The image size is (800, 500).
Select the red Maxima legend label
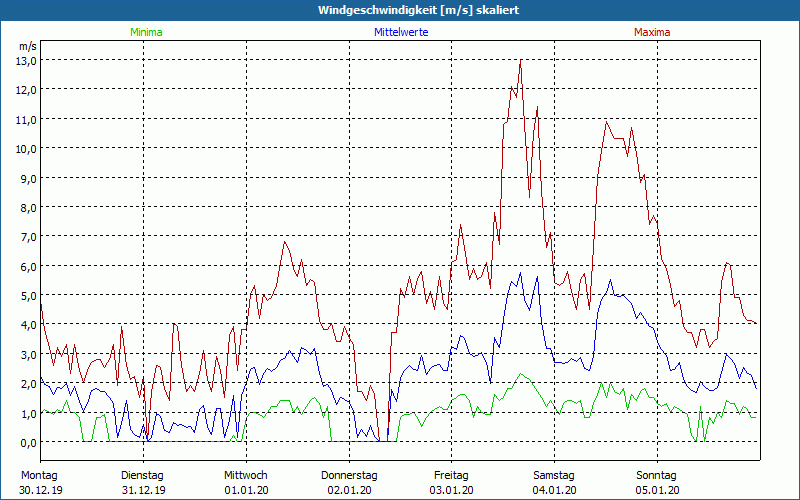(655, 32)
